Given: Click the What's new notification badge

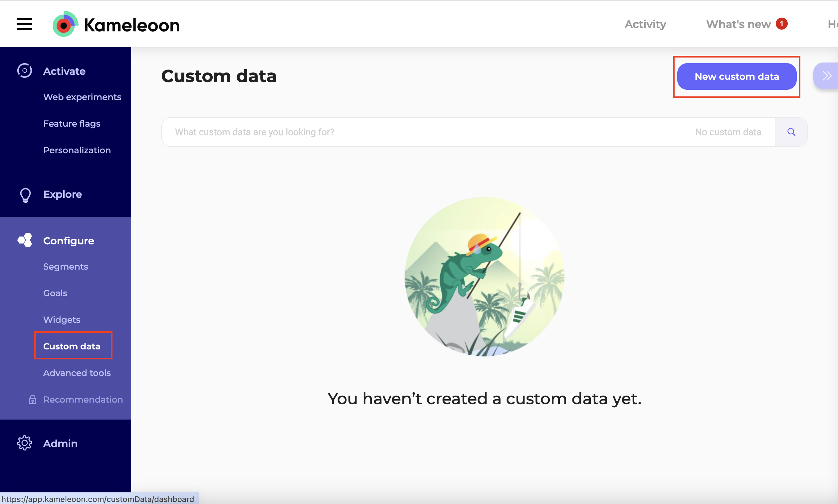Looking at the screenshot, I should tap(781, 24).
